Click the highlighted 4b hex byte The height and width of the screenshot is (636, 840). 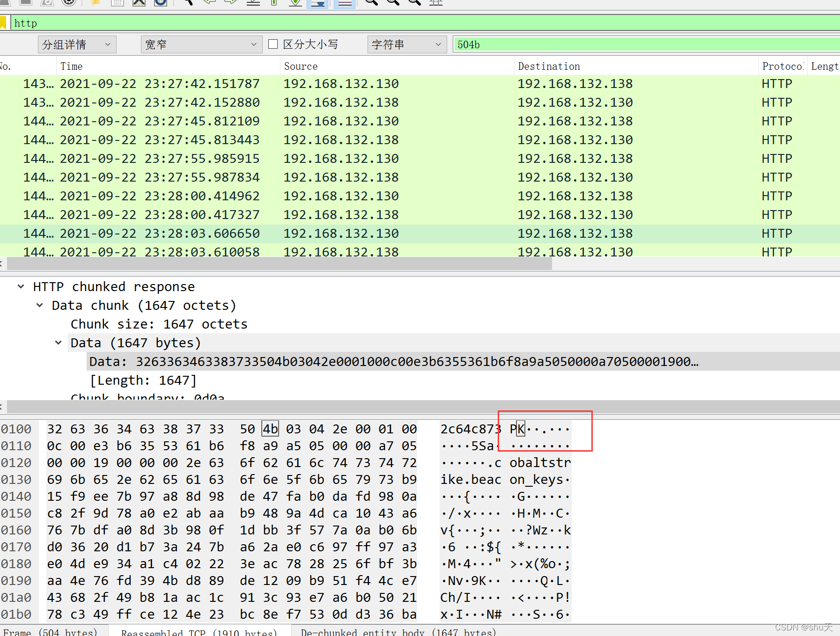(x=270, y=429)
